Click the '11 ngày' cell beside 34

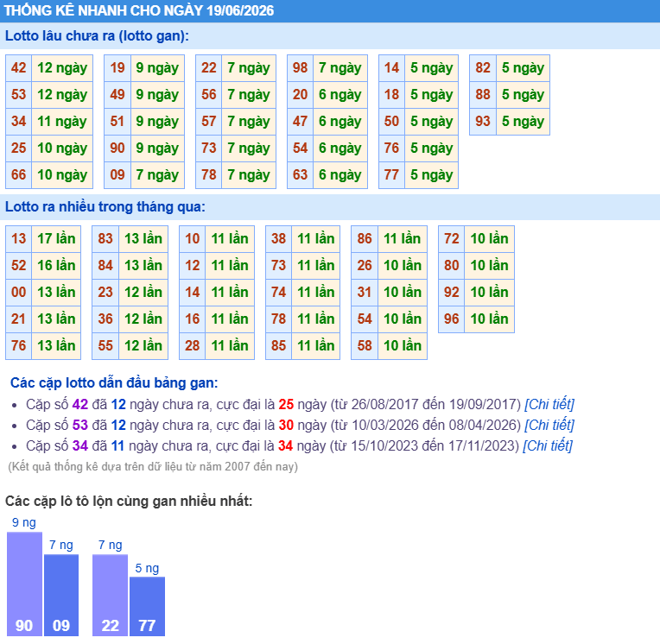tap(62, 122)
